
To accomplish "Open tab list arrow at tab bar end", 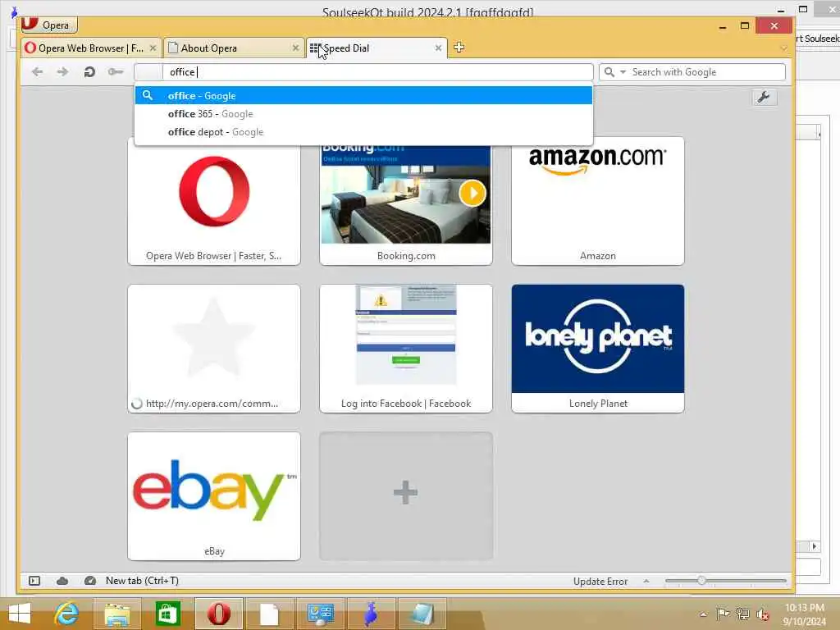I will [x=783, y=48].
